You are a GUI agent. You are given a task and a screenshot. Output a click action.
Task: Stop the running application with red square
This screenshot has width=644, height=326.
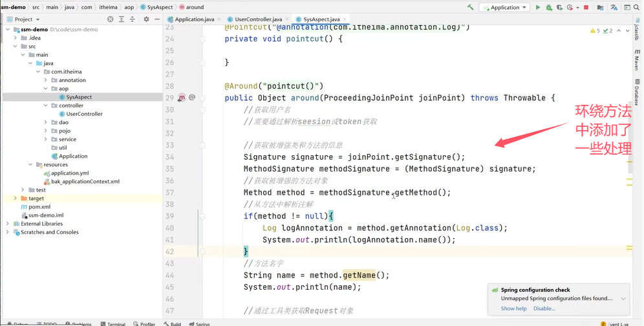[586, 7]
